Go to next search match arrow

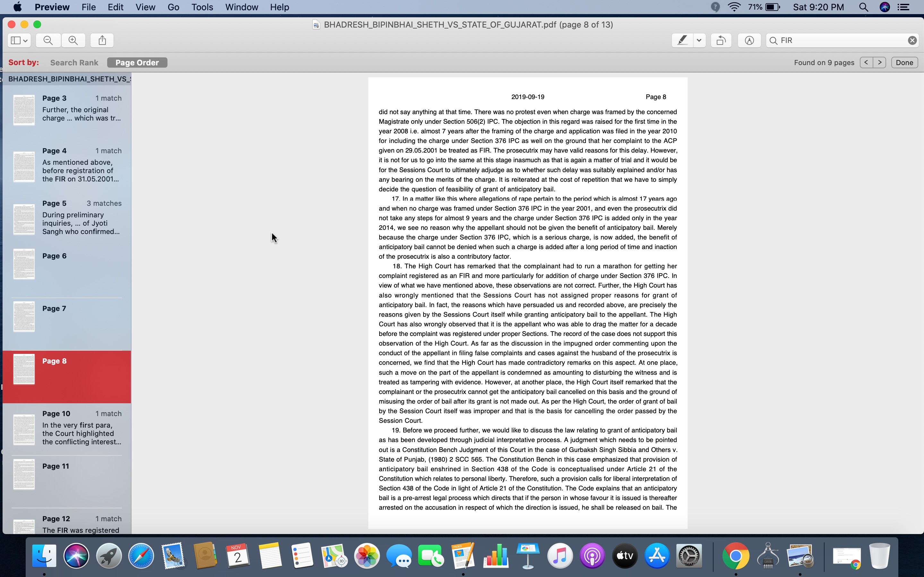click(x=880, y=62)
